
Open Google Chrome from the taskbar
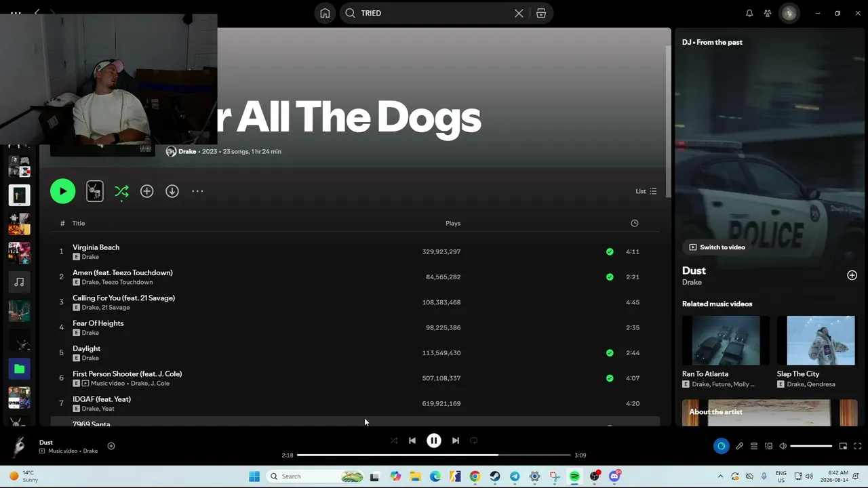pyautogui.click(x=475, y=476)
